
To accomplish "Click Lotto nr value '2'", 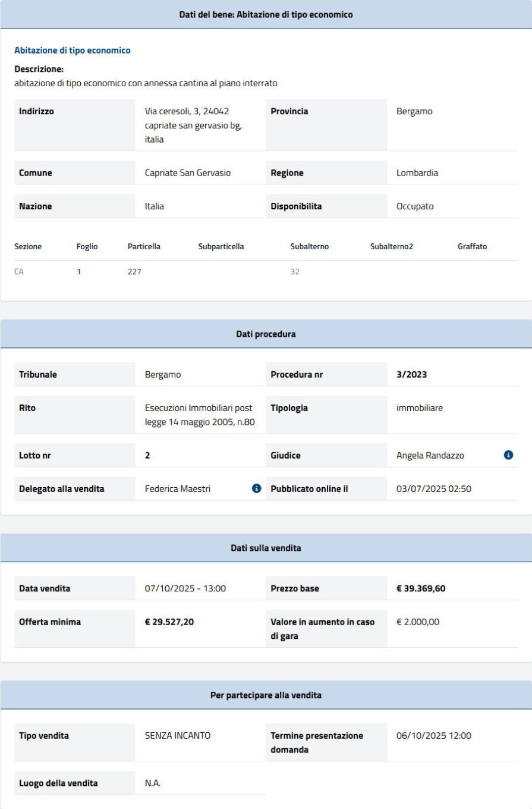I will click(x=147, y=456).
